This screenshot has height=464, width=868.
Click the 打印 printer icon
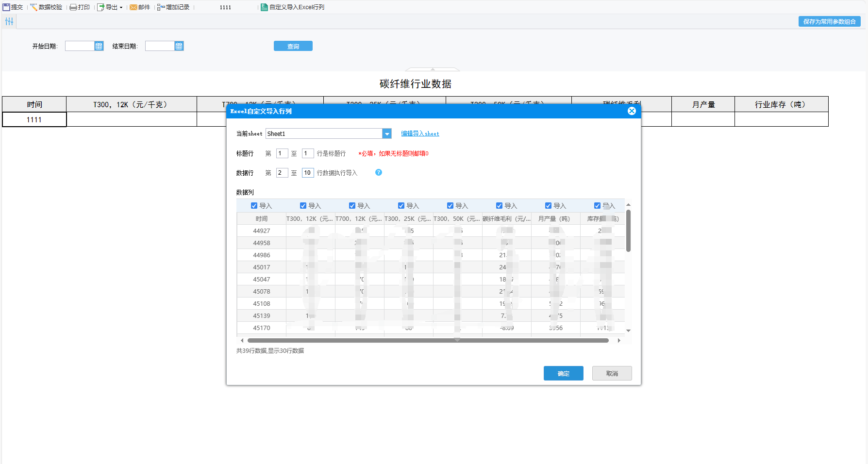coord(73,7)
